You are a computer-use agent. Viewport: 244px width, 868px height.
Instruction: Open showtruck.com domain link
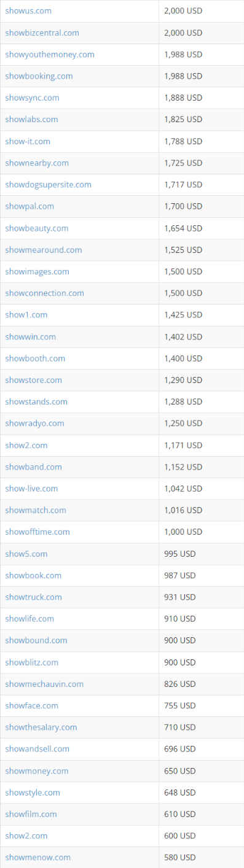pos(33,597)
